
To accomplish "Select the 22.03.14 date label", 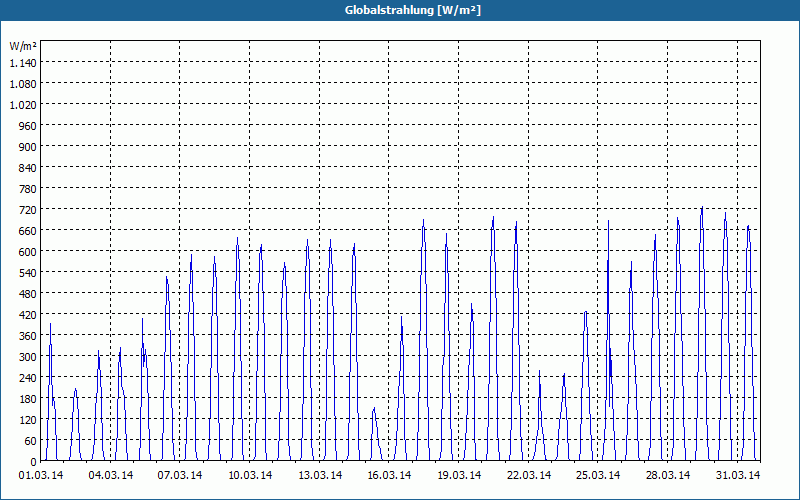I will [x=529, y=476].
